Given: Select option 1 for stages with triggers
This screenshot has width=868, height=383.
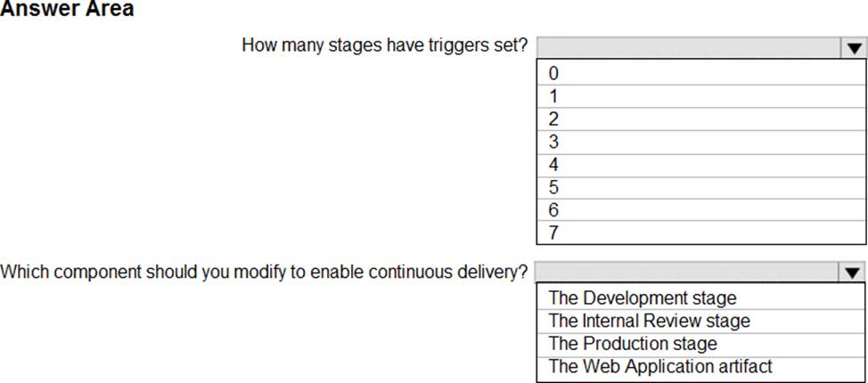Looking at the screenshot, I should 554,96.
